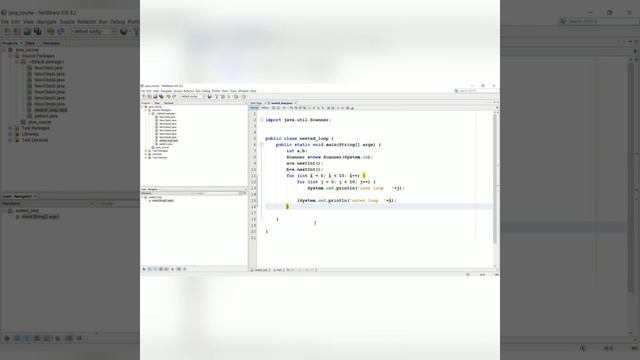The height and width of the screenshot is (360, 640).
Task: Click the Build Project hammer icon
Action: pos(217,96)
